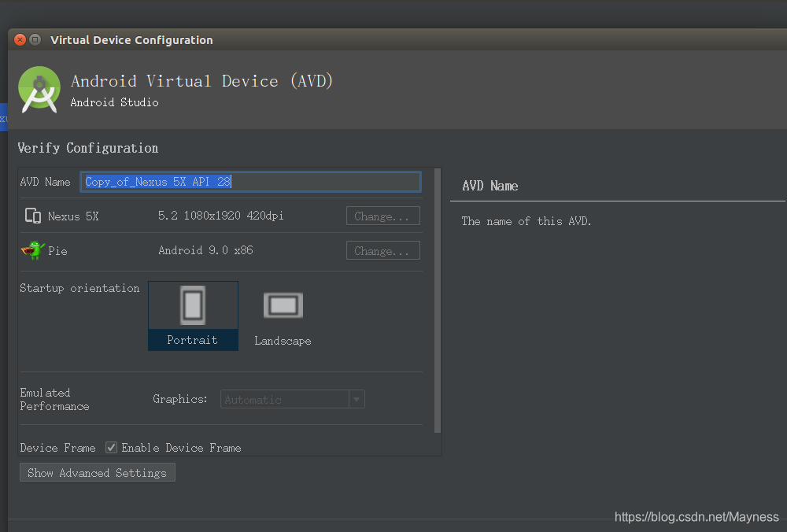787x532 pixels.
Task: Click Show Advanced Settings button
Action: pos(98,473)
